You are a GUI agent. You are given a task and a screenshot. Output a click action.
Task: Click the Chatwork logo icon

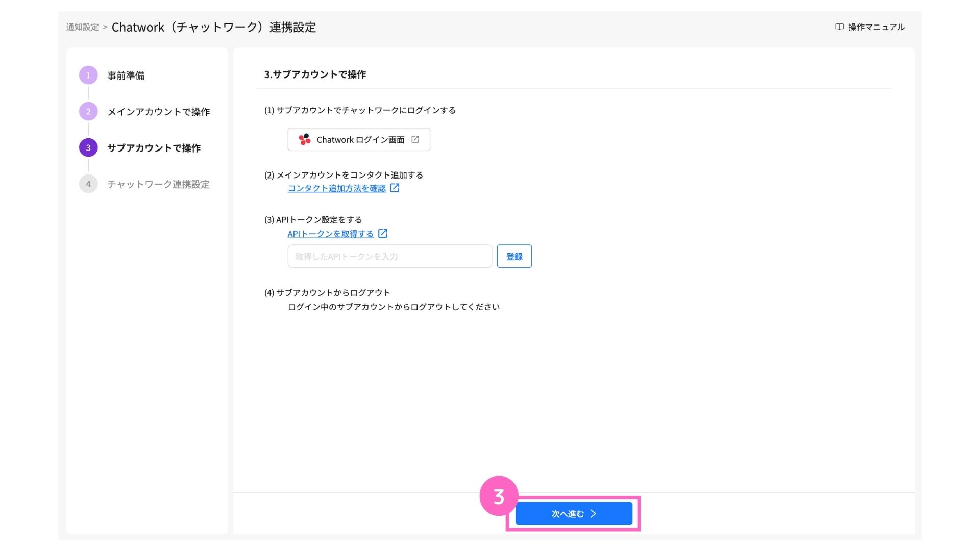(x=305, y=139)
